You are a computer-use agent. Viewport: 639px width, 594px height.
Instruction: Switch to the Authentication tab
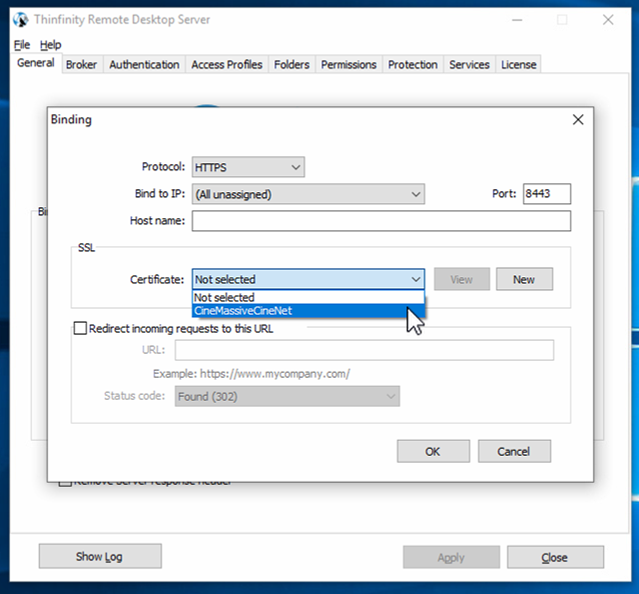pyautogui.click(x=144, y=65)
